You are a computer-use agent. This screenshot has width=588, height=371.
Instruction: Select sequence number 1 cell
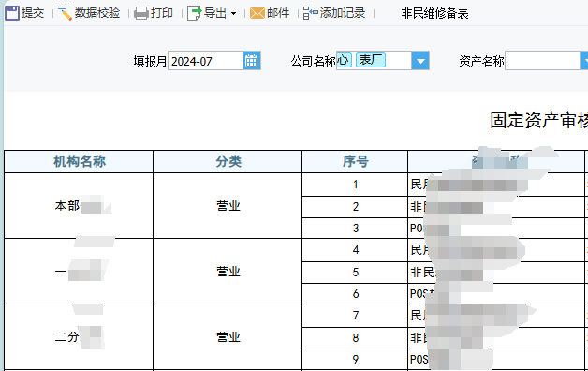(355, 185)
